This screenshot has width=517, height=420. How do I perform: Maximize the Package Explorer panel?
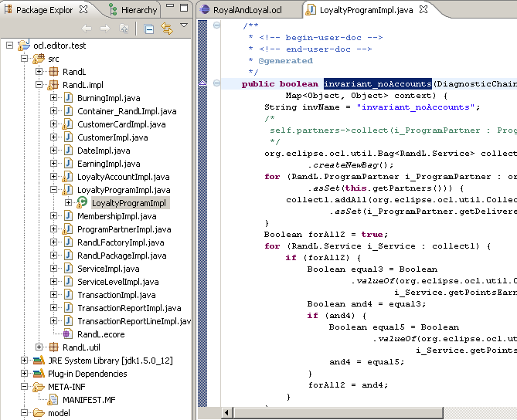click(x=184, y=7)
